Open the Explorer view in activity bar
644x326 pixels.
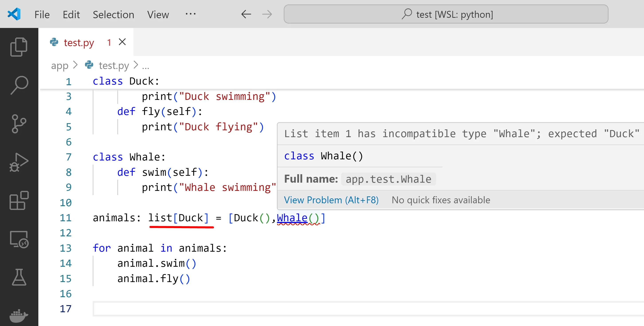(19, 47)
